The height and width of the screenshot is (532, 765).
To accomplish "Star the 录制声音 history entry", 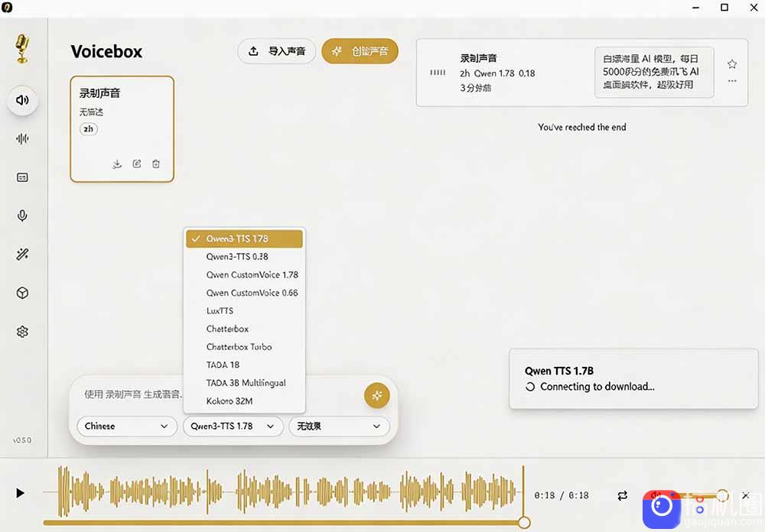I will (x=732, y=64).
